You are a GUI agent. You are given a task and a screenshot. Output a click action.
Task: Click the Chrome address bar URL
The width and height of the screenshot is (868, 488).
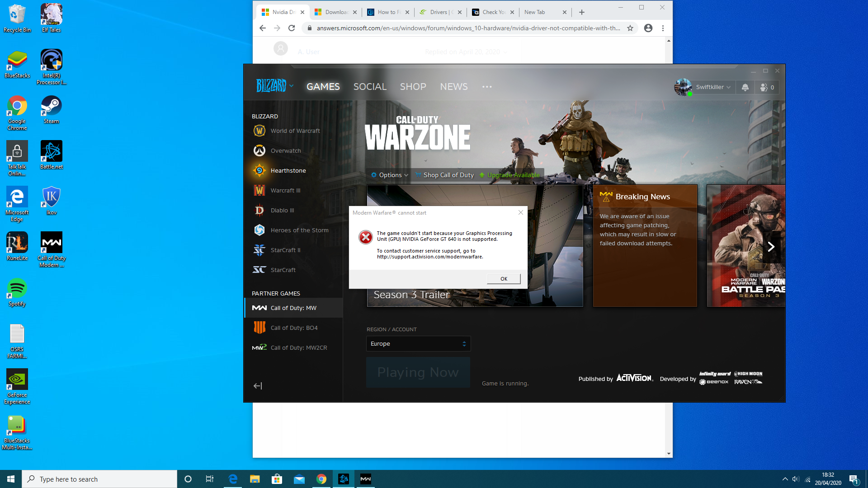(x=468, y=28)
